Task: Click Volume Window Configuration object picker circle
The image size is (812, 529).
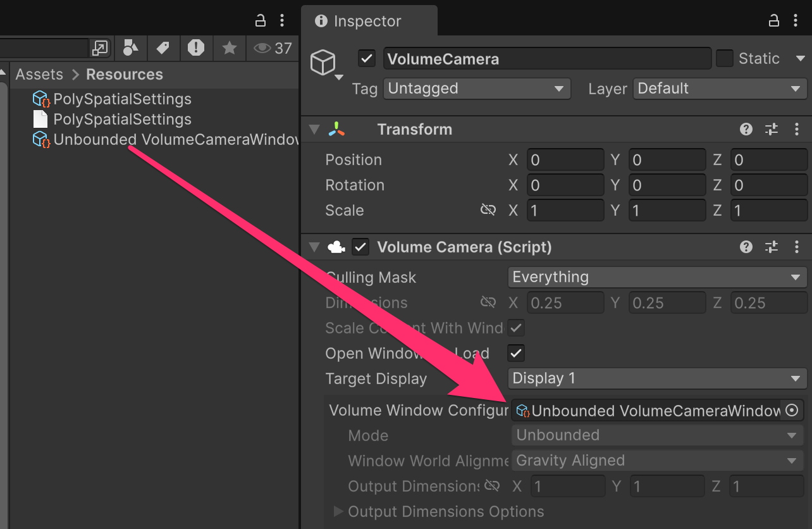Action: click(x=791, y=410)
